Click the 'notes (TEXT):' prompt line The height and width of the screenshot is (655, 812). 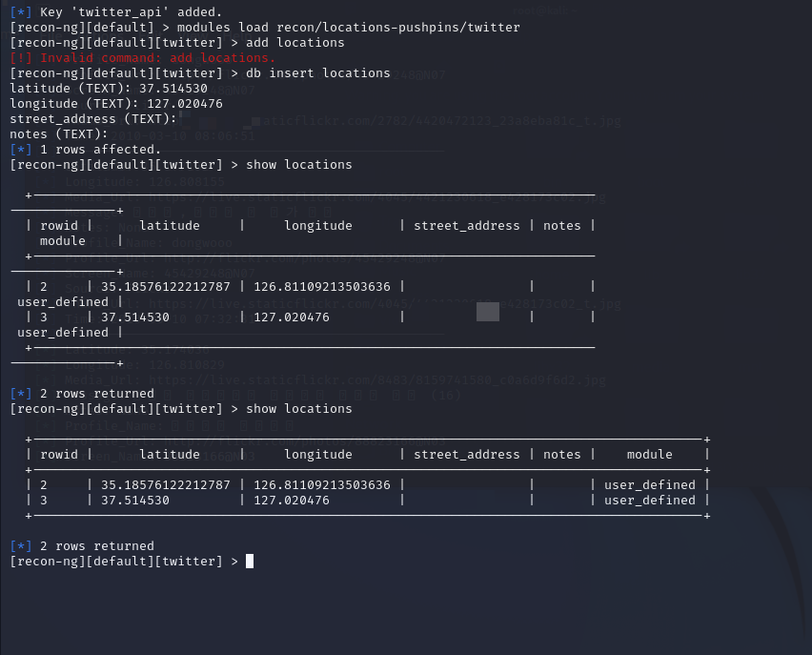59,134
